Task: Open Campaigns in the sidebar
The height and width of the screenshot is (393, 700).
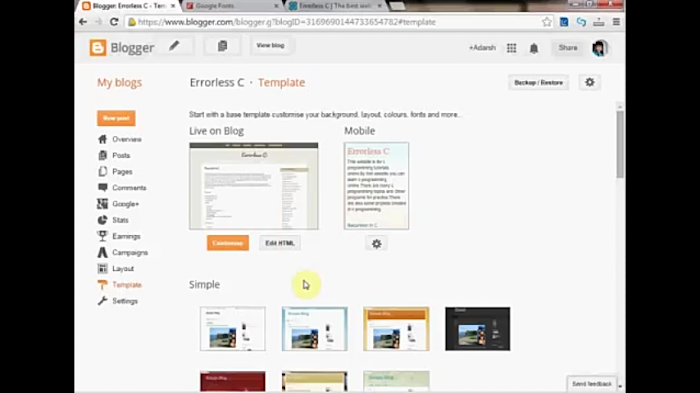Action: pos(130,252)
